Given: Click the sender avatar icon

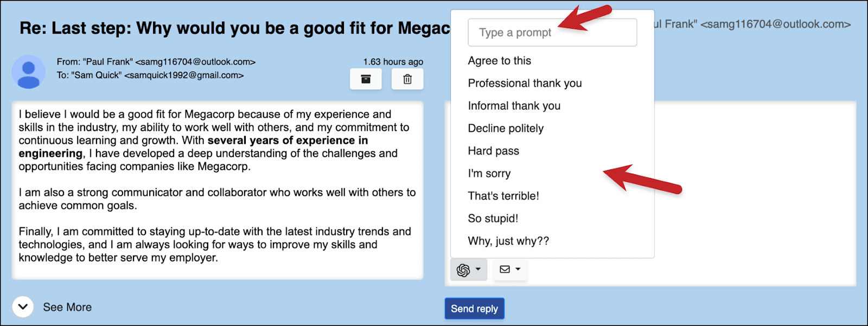Looking at the screenshot, I should [29, 72].
